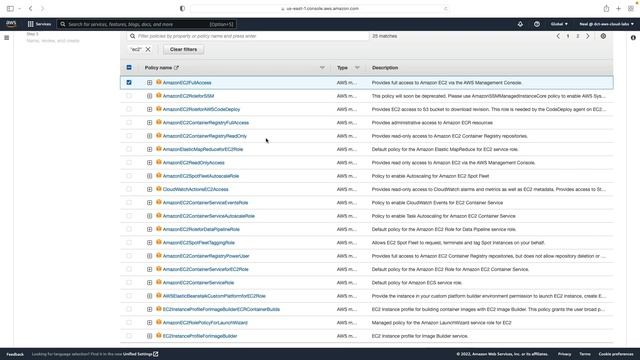Click the privacy shield icon beside the address bar
Image resolution: width=640 pixels, height=360 pixels.
[182, 8]
